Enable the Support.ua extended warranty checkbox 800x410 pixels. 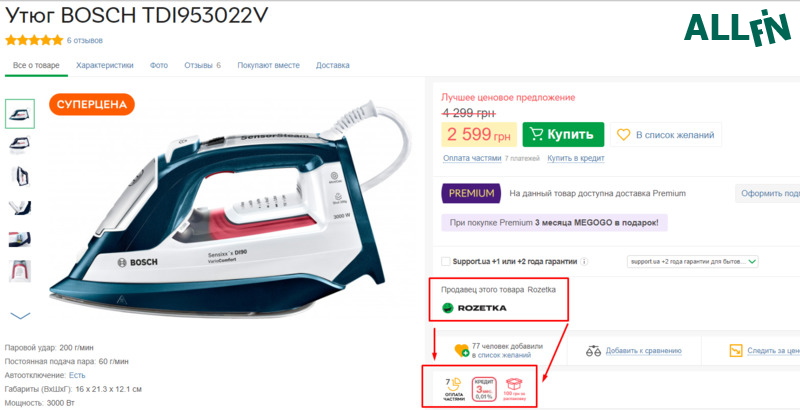(445, 262)
